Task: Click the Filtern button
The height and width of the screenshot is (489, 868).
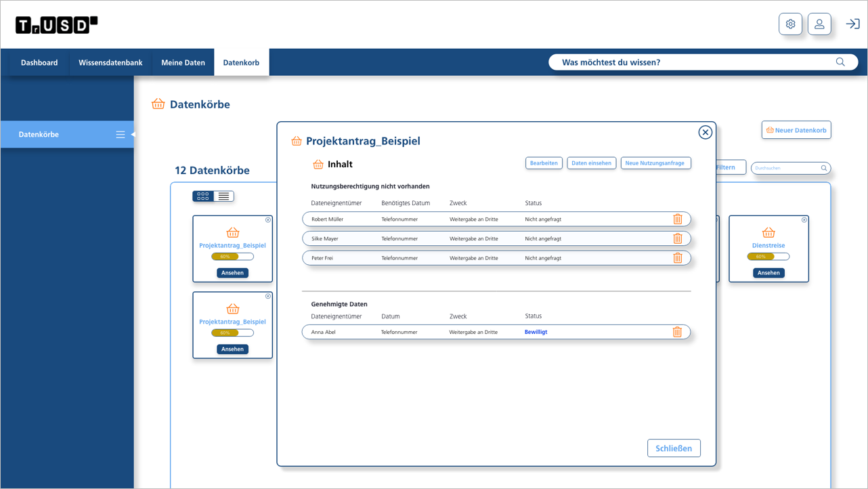Action: coord(731,167)
